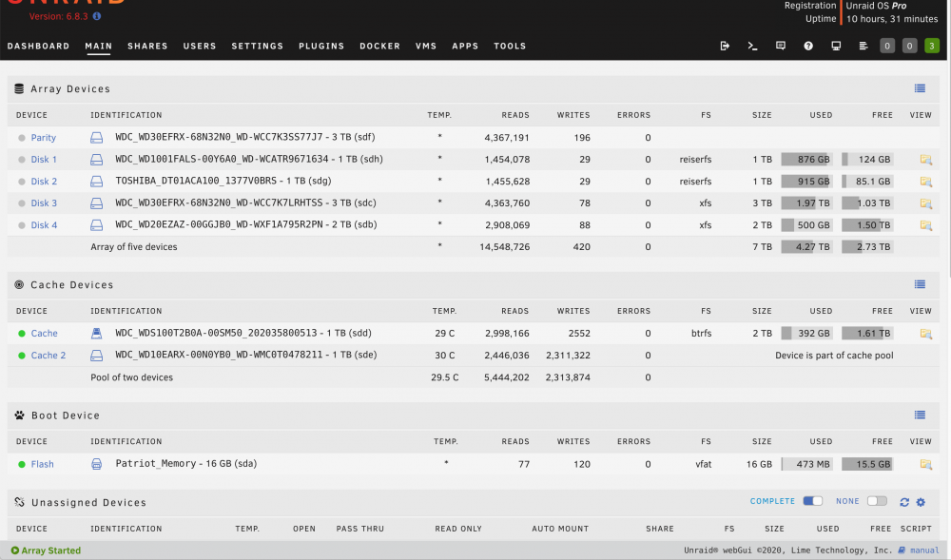Click 'Pool of two devices' summary text
Viewport: 951px width, 560px height.
tap(131, 377)
